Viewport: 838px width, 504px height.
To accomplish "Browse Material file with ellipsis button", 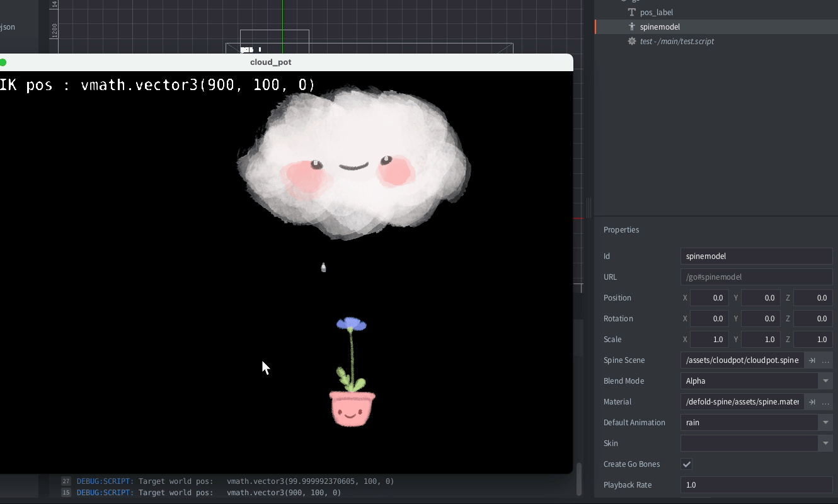I will [x=825, y=402].
